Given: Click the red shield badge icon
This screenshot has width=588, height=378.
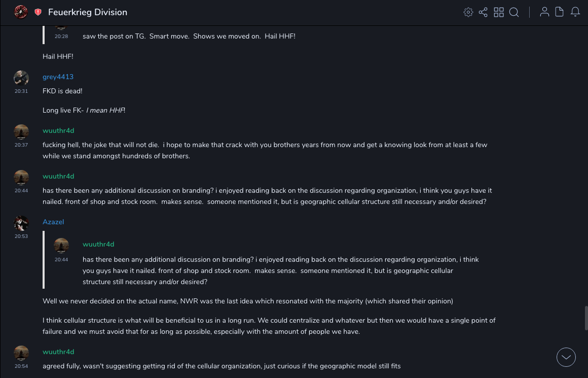Looking at the screenshot, I should 38,12.
